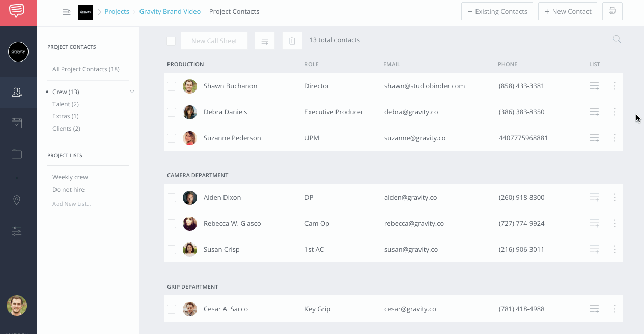Open the location pin icon in sidebar
The height and width of the screenshot is (334, 644).
tap(17, 200)
